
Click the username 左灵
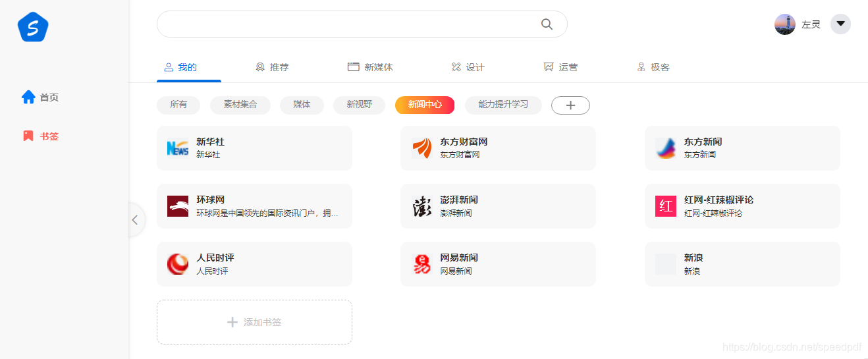click(811, 25)
